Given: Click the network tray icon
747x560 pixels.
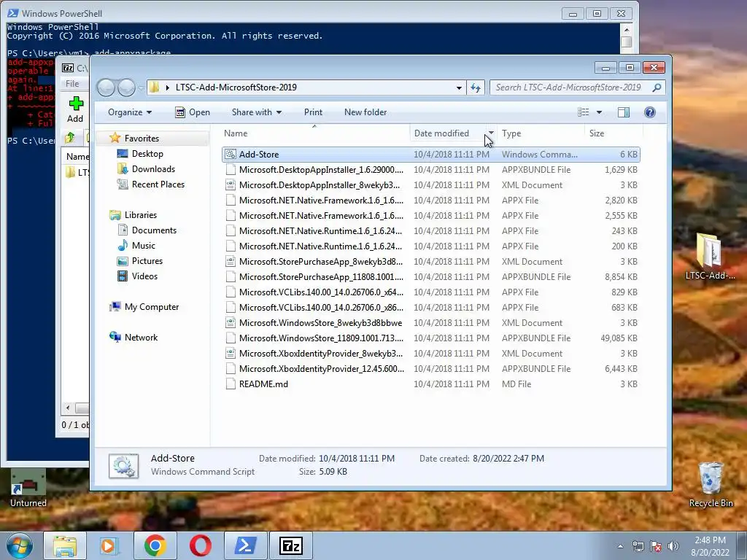Looking at the screenshot, I should click(x=638, y=546).
